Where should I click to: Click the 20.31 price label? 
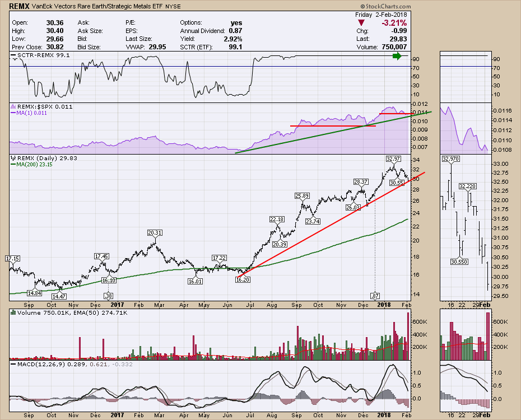pos(155,233)
